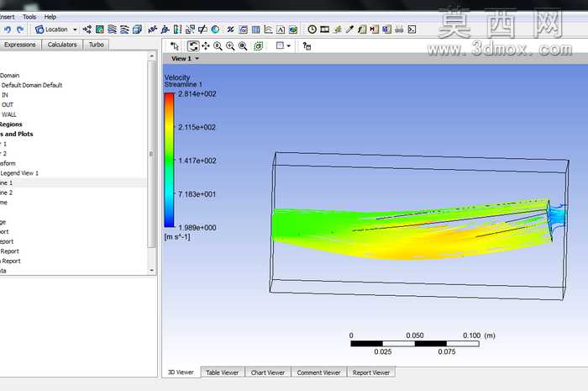The width and height of the screenshot is (588, 391).
Task: Click the Undo arrow in the toolbar
Action: 8,29
